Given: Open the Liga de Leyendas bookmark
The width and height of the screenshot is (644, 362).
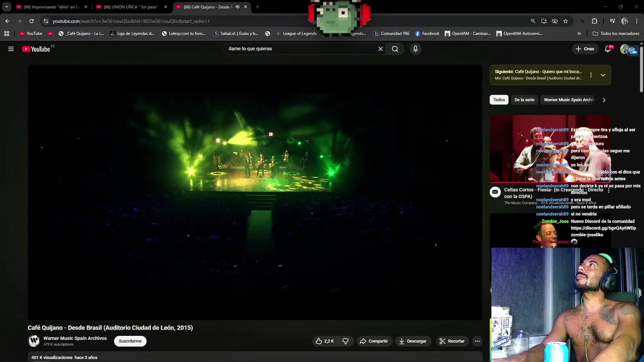Looking at the screenshot, I should click(132, 34).
